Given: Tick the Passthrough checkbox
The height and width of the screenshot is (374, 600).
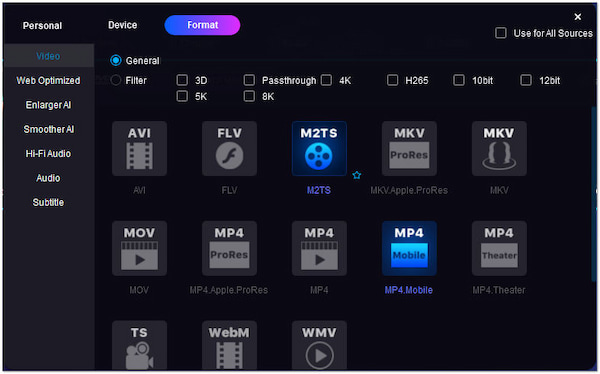Looking at the screenshot, I should pyautogui.click(x=249, y=80).
